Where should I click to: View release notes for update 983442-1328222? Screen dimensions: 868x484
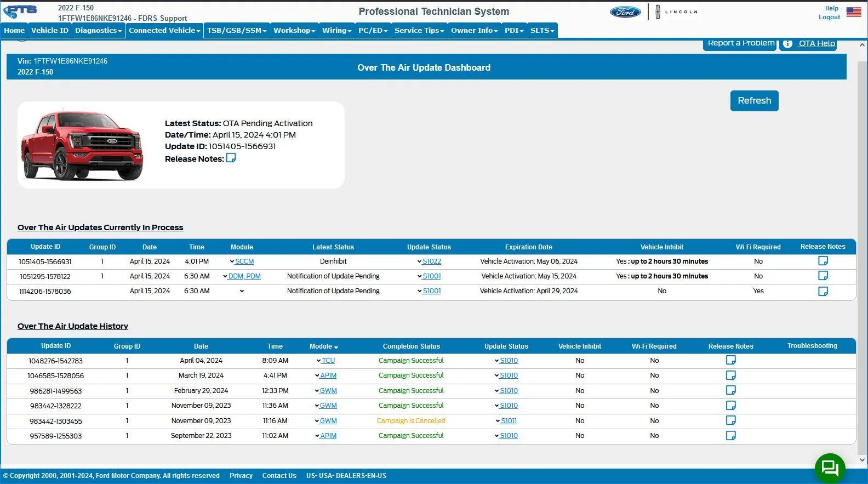click(x=730, y=406)
